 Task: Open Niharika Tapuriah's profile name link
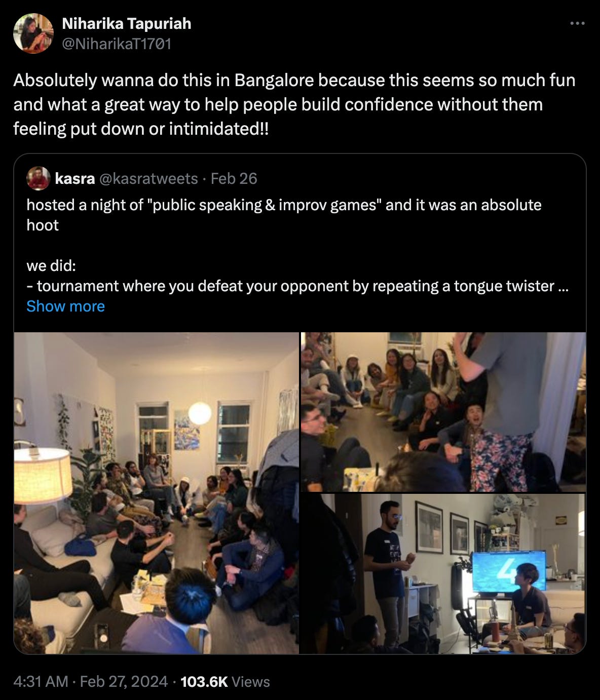pyautogui.click(x=126, y=23)
